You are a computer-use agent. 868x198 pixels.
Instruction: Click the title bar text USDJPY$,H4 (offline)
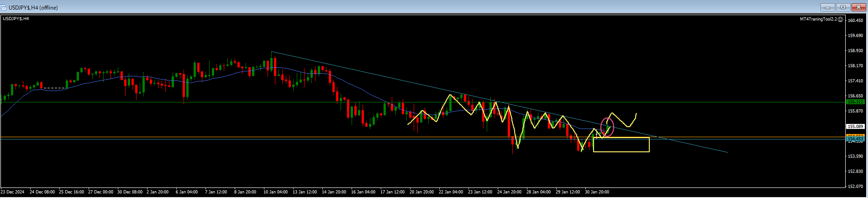(x=33, y=7)
